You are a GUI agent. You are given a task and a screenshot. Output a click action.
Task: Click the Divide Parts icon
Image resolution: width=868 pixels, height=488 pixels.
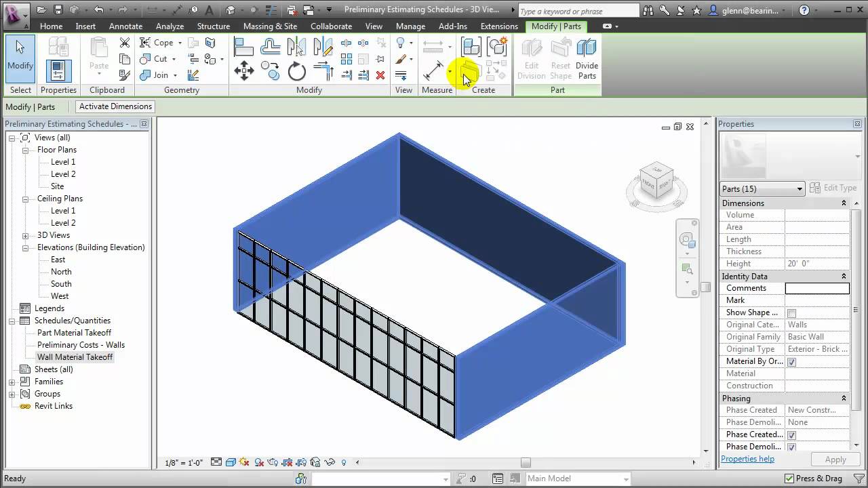click(587, 59)
